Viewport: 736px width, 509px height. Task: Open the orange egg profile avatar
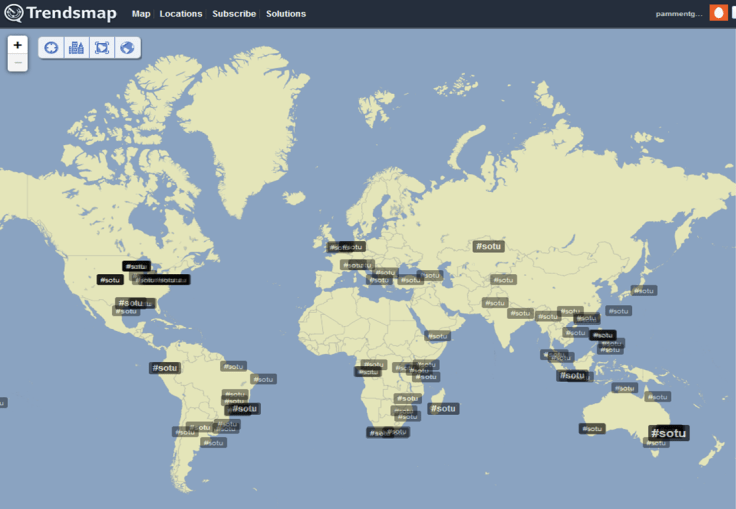coord(718,13)
